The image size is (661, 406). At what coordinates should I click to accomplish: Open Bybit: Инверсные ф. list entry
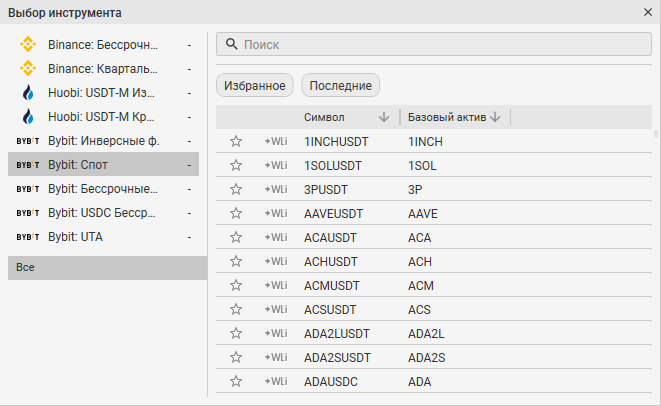[103, 141]
